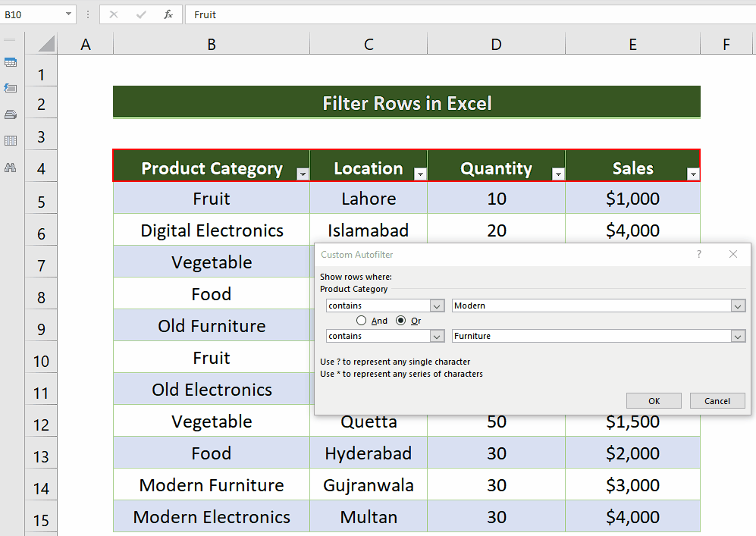The image size is (756, 536).
Task: Open the Product Category filter dropdown
Action: (303, 174)
